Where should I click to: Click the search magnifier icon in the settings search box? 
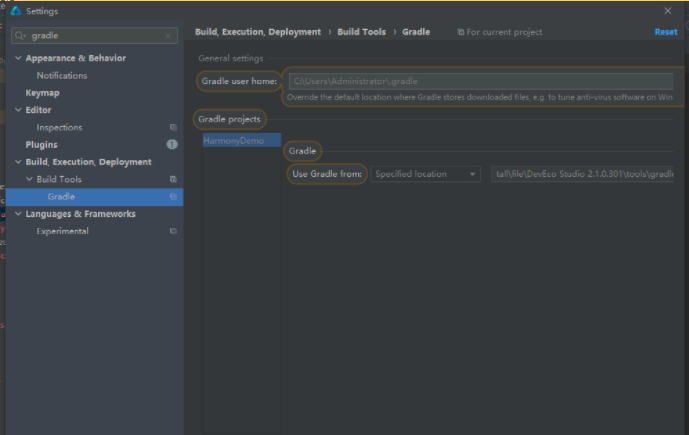pos(20,36)
